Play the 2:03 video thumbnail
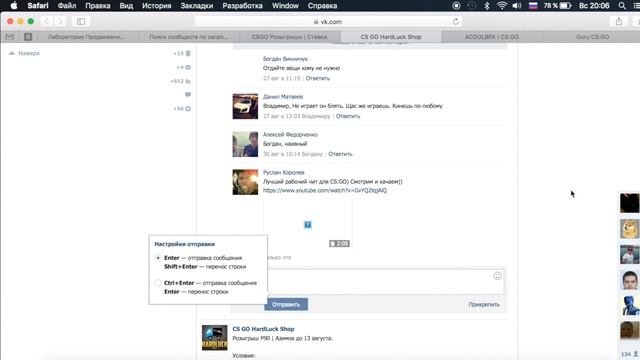 click(x=308, y=224)
